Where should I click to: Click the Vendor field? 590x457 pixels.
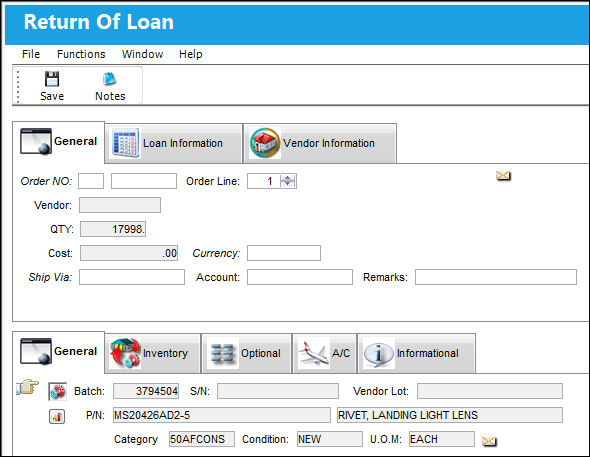120,205
